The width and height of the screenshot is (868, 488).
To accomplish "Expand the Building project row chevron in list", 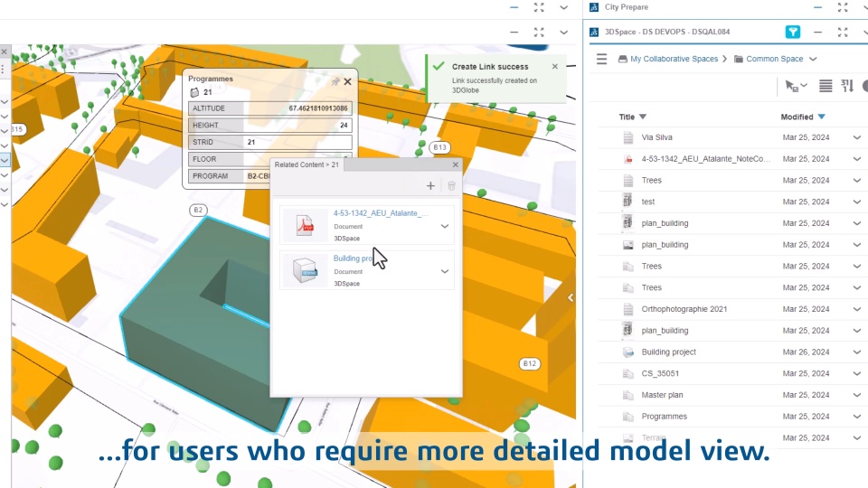I will pos(857,352).
